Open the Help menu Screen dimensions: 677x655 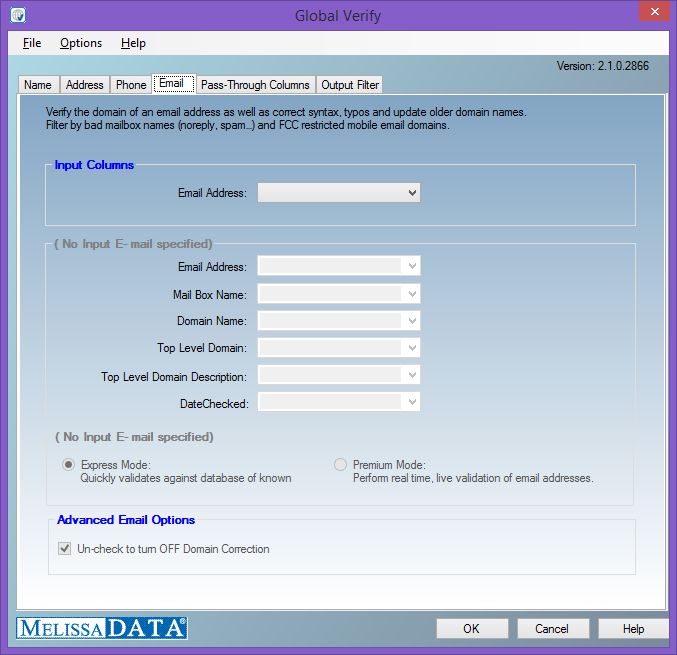pyautogui.click(x=133, y=43)
